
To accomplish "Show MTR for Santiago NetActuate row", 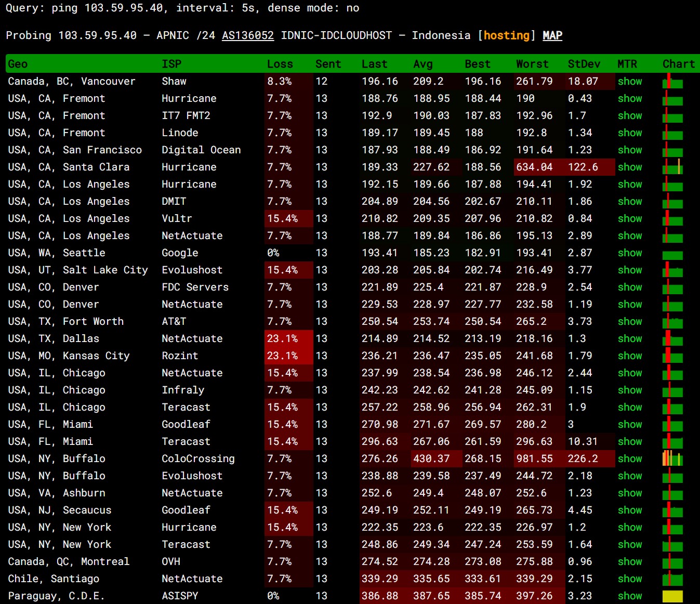I will pyautogui.click(x=630, y=579).
